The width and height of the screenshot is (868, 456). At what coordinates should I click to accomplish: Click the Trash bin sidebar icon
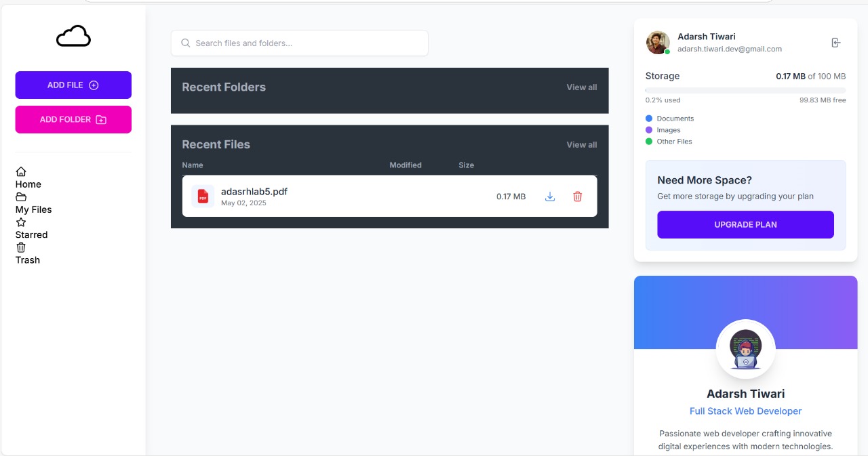pos(21,247)
